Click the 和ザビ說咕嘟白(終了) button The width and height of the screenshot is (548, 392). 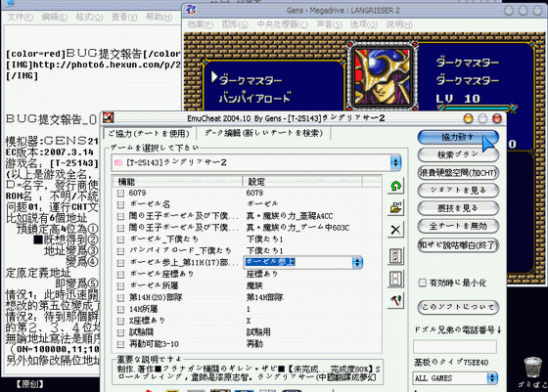point(458,245)
